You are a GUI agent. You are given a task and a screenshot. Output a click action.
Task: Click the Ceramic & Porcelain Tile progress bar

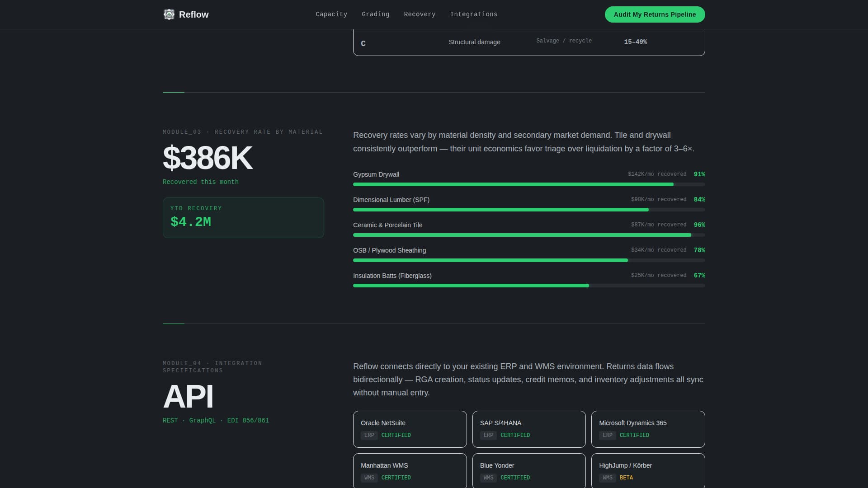(529, 235)
